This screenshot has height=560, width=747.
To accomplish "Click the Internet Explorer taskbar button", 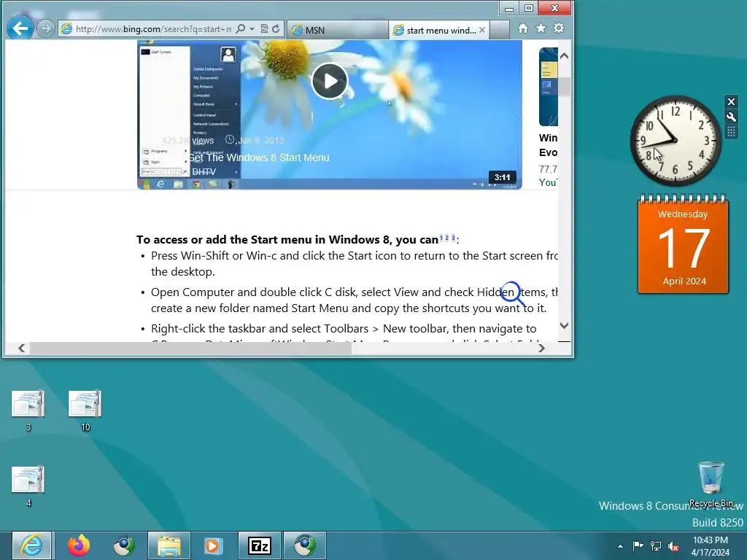I will (32, 545).
